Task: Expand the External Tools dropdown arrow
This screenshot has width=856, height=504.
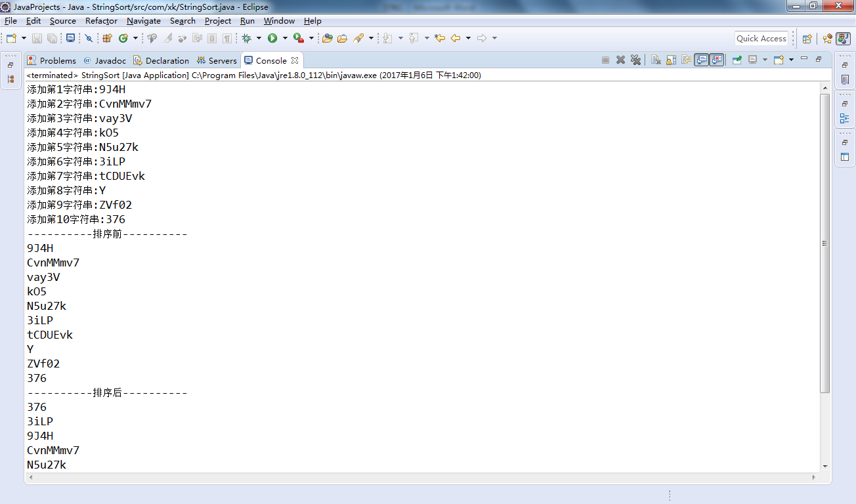Action: pos(311,38)
